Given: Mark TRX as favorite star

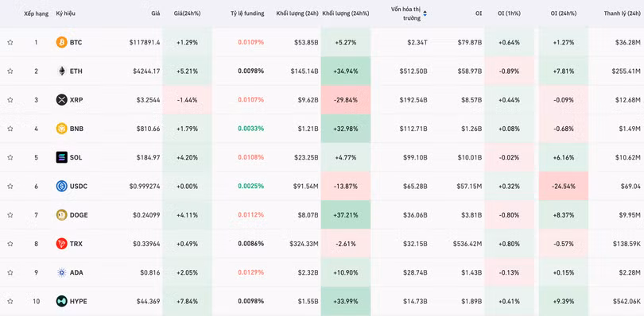Looking at the screenshot, I should pyautogui.click(x=10, y=244).
